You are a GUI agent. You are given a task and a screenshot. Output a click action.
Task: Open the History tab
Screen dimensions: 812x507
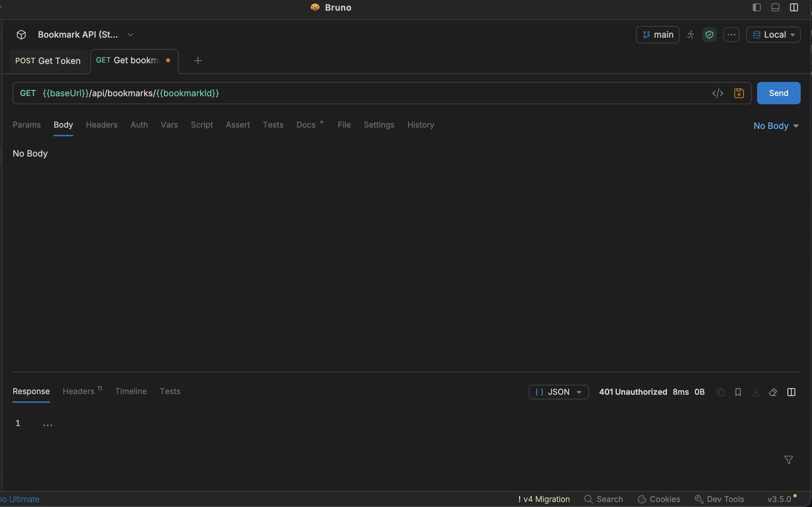point(420,125)
